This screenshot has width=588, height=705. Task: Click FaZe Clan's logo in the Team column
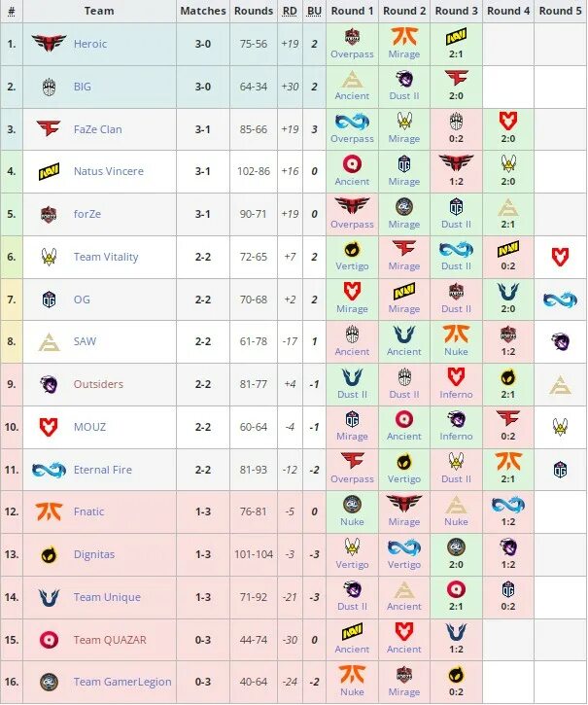[49, 129]
